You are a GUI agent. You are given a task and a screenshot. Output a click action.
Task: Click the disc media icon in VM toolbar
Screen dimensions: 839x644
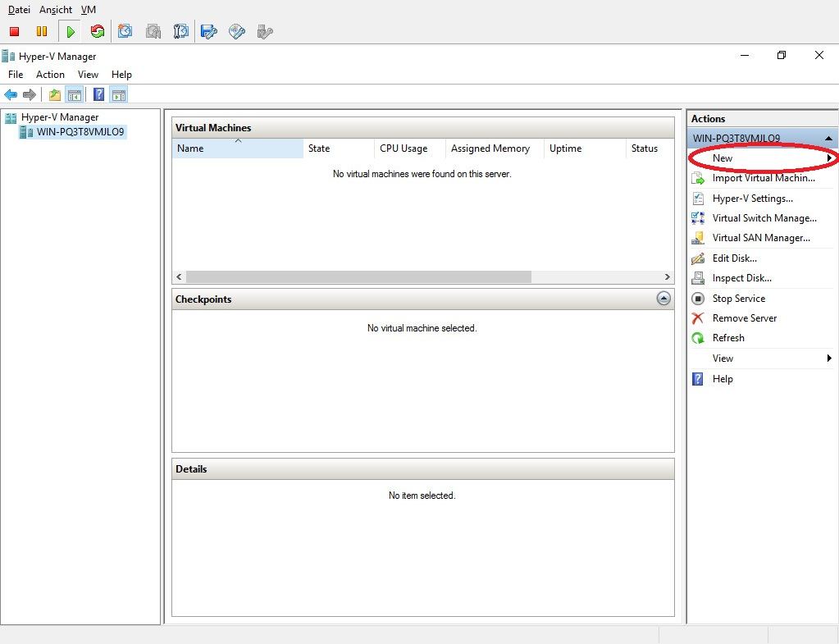pyautogui.click(x=237, y=31)
